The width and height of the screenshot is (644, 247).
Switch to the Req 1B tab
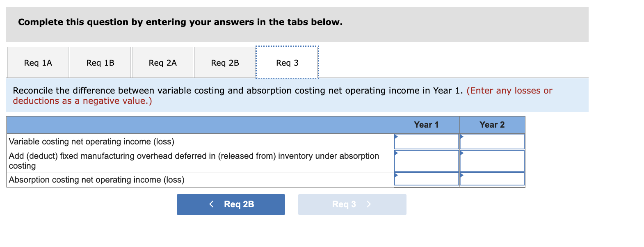(x=100, y=62)
